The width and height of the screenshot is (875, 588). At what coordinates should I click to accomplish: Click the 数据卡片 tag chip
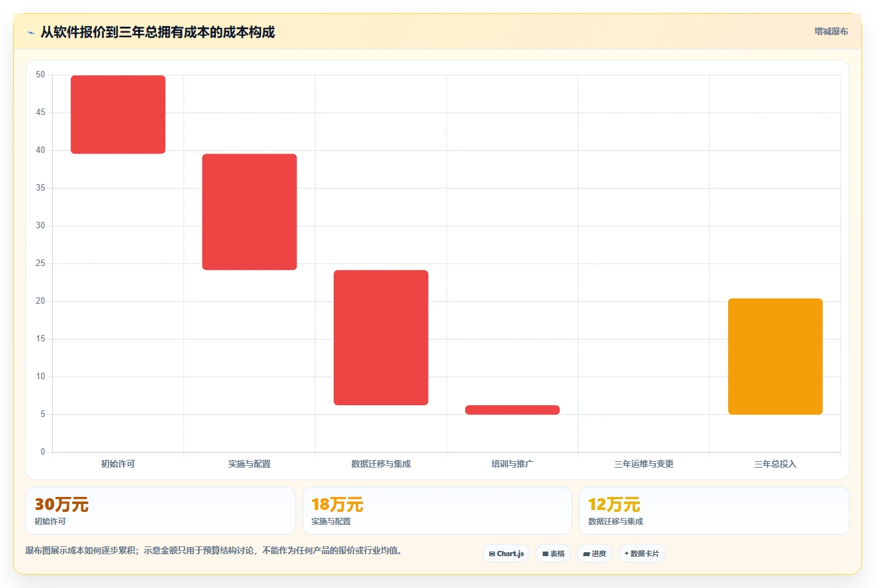coord(641,554)
